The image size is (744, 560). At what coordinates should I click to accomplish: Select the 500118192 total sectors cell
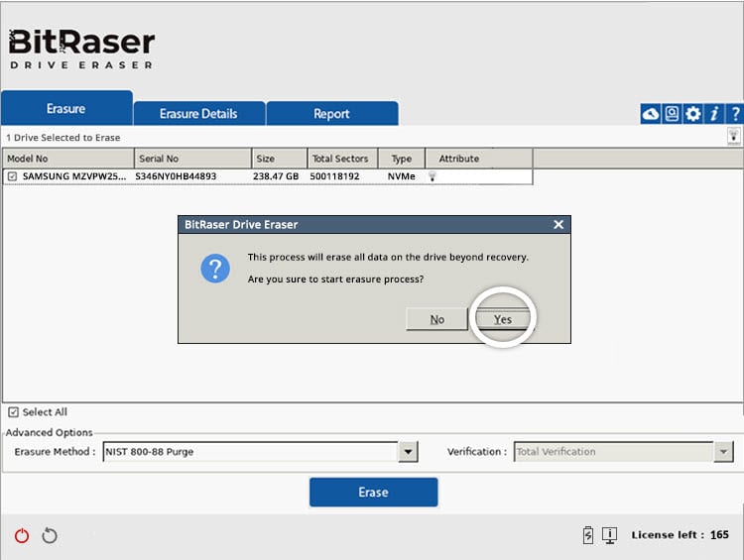[x=334, y=176]
